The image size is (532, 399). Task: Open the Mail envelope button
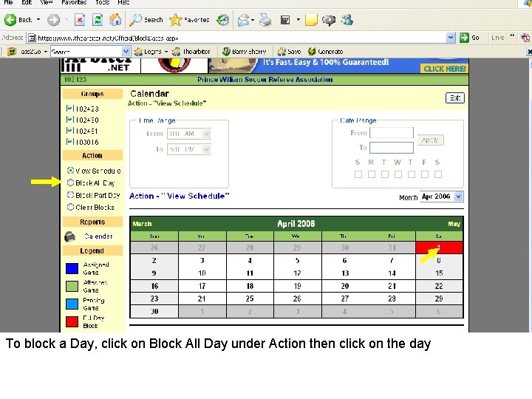click(x=244, y=20)
